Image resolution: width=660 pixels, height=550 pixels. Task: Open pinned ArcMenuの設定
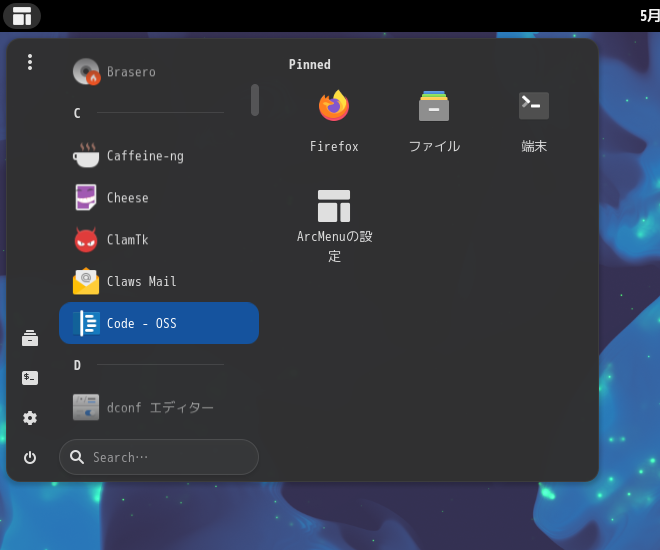(x=334, y=206)
